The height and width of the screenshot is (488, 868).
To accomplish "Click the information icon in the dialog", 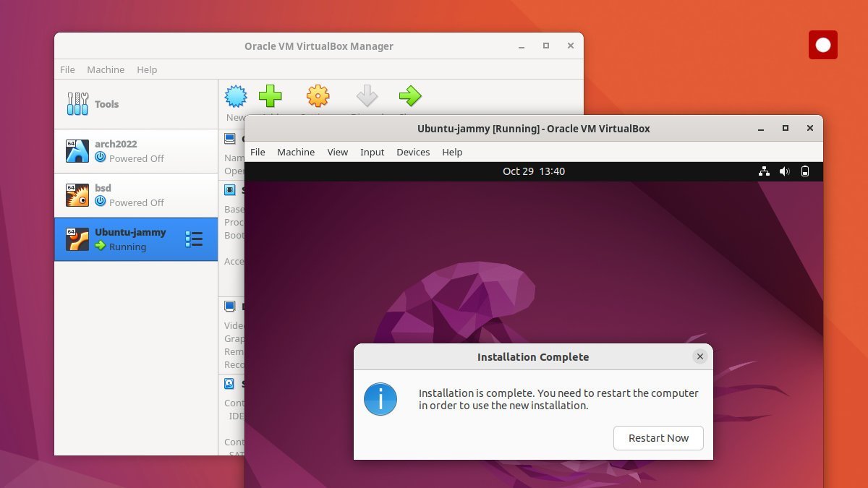I will pos(380,399).
